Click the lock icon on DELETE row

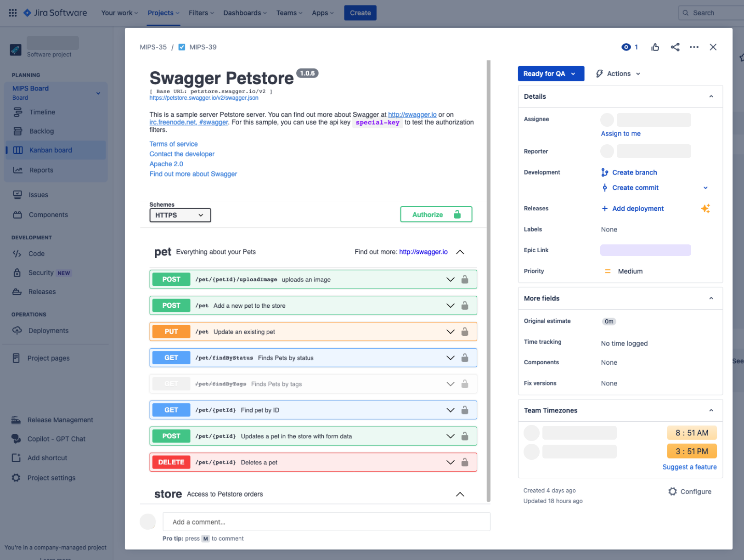click(465, 462)
